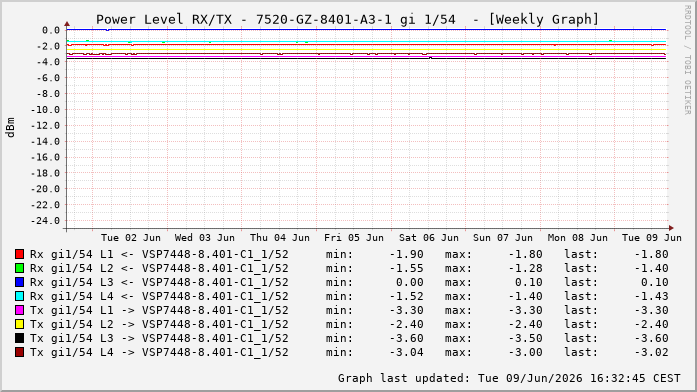Click the Fri 05 Jun axis label
Image resolution: width=697 pixels, height=392 pixels.
click(x=354, y=238)
